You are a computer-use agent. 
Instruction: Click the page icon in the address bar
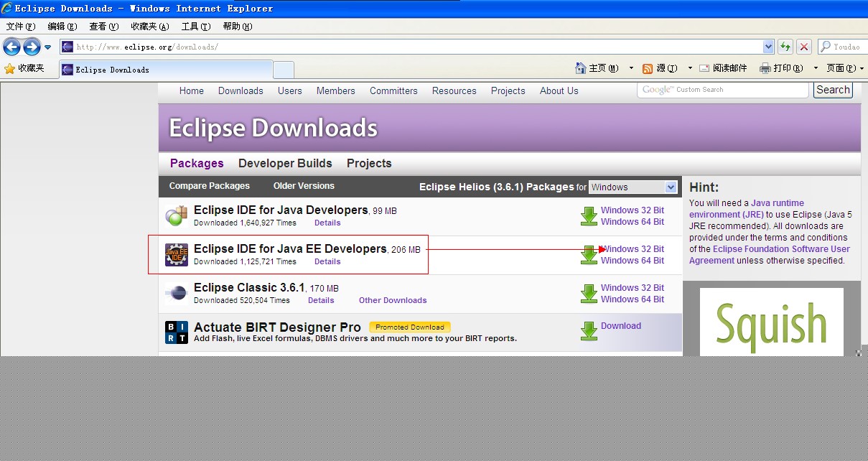click(67, 47)
